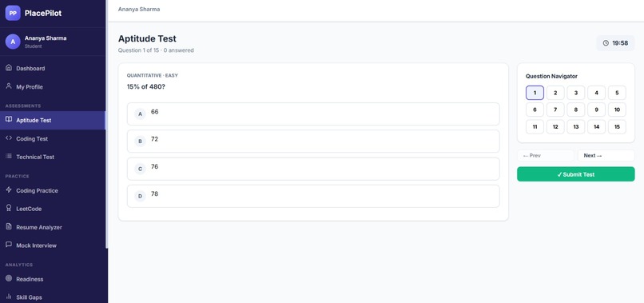The width and height of the screenshot is (644, 303).
Task: Click the timer clock icon
Action: 606,43
